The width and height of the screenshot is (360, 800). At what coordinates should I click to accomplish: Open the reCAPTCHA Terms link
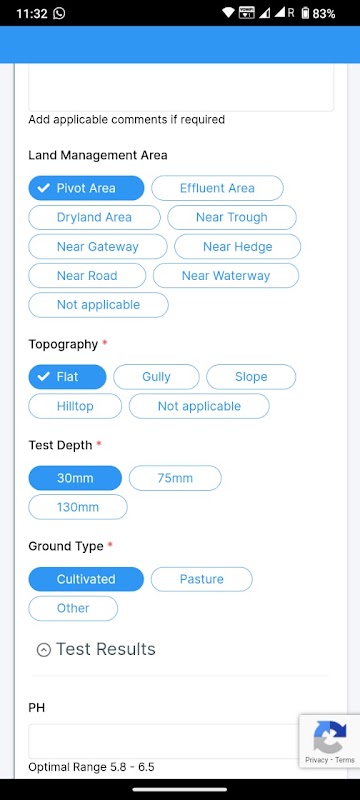[345, 760]
